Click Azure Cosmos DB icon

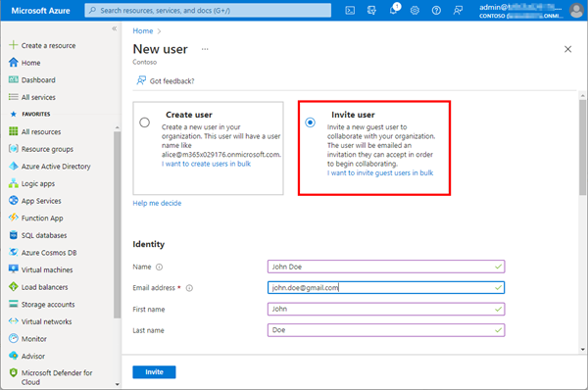point(13,252)
